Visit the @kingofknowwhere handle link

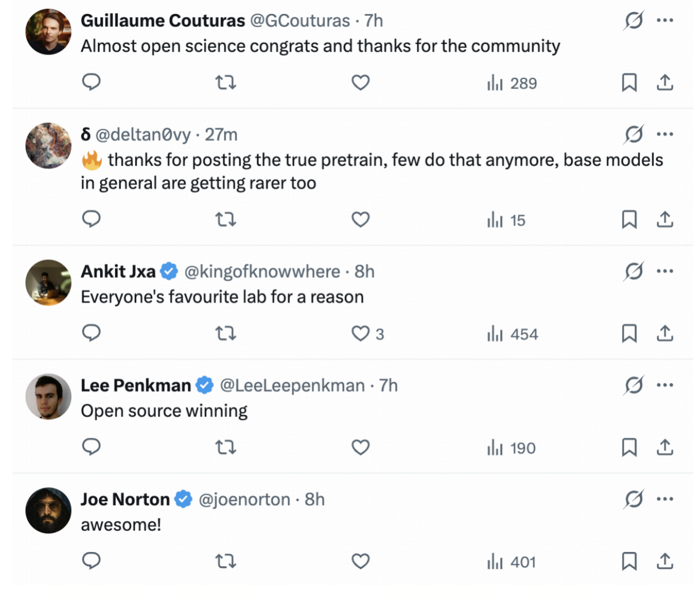[262, 271]
